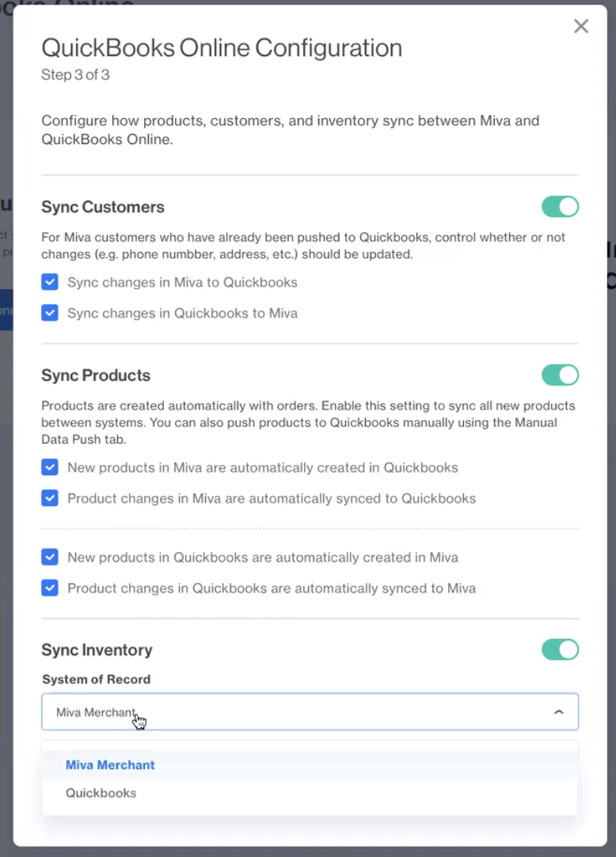Select 'Quickbooks' as system of record
Screen dimensions: 616x857
click(x=101, y=793)
